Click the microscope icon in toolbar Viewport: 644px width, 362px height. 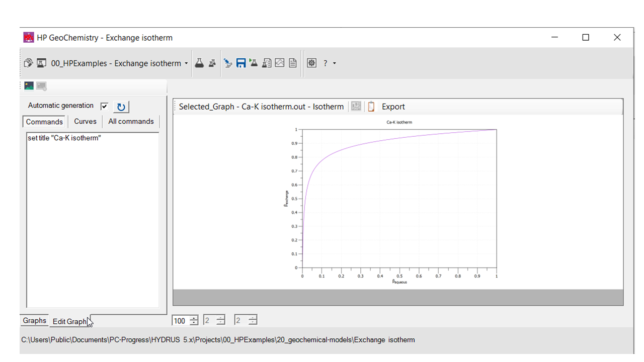pos(228,63)
